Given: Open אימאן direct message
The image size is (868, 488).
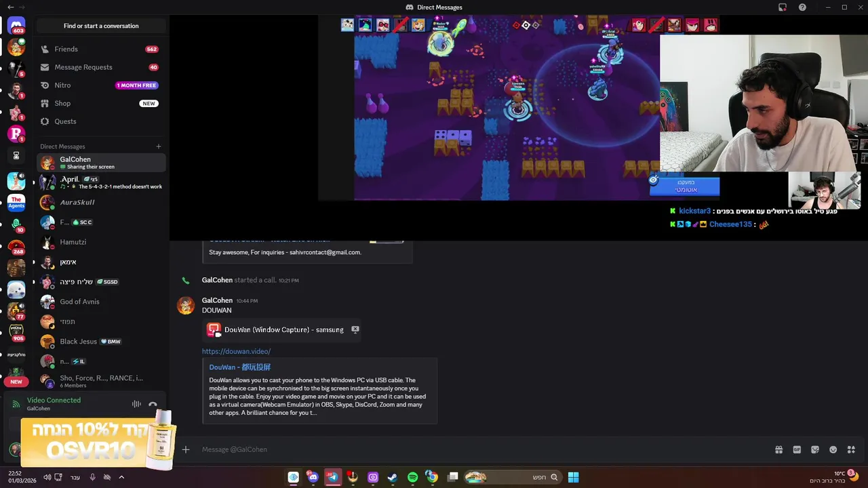Looking at the screenshot, I should point(100,262).
